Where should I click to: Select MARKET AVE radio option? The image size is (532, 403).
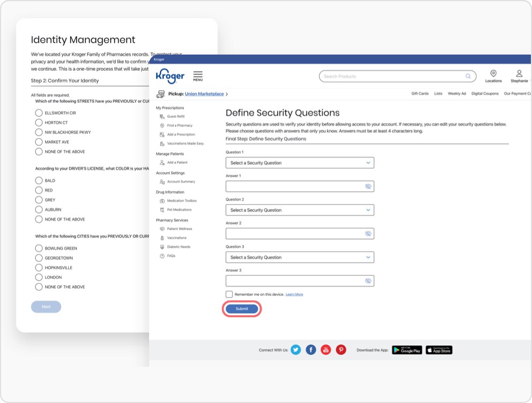[x=39, y=142]
